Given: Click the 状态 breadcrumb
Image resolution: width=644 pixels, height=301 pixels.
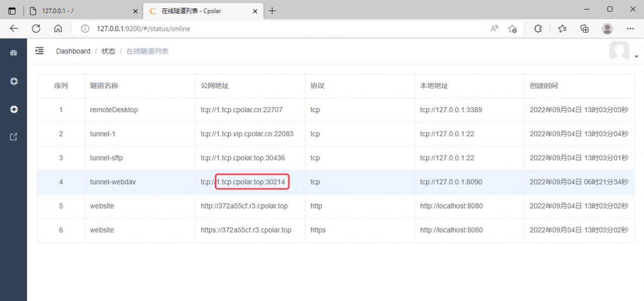Looking at the screenshot, I should pos(108,51).
